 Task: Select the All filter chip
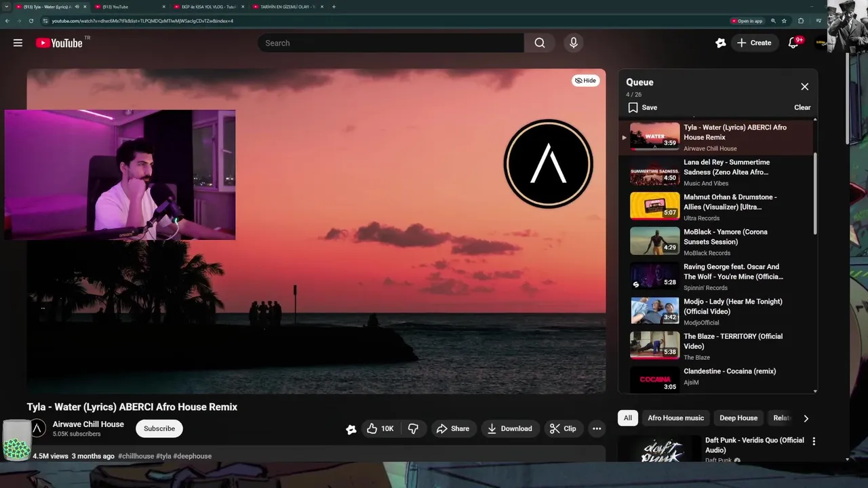(x=628, y=418)
